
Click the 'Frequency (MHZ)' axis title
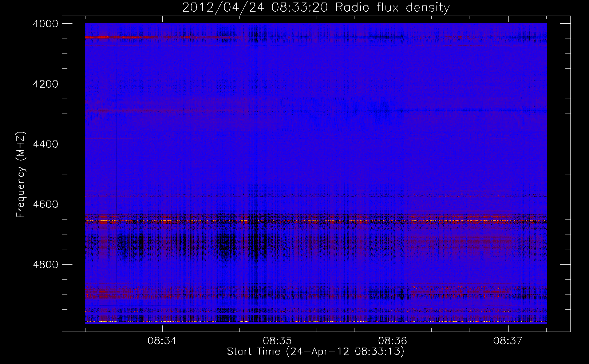pos(21,175)
